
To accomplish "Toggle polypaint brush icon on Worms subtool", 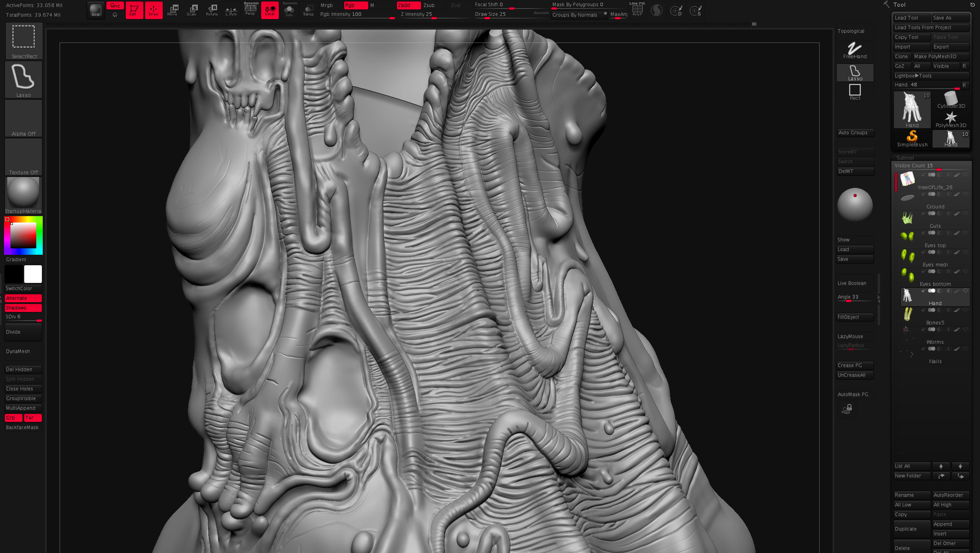I will click(957, 329).
